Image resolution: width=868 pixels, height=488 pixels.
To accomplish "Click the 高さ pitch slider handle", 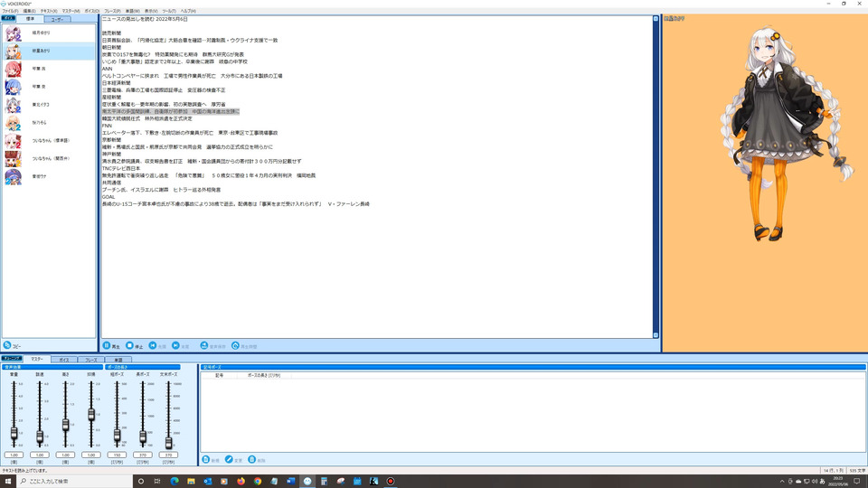I will click(x=65, y=425).
